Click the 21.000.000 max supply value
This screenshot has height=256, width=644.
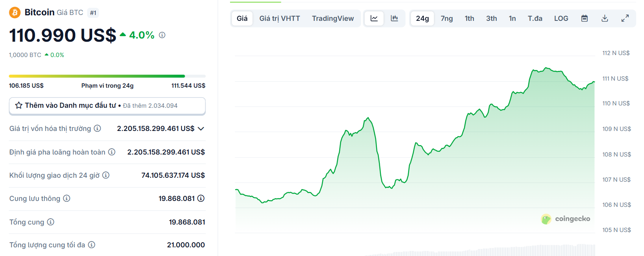[186, 245]
